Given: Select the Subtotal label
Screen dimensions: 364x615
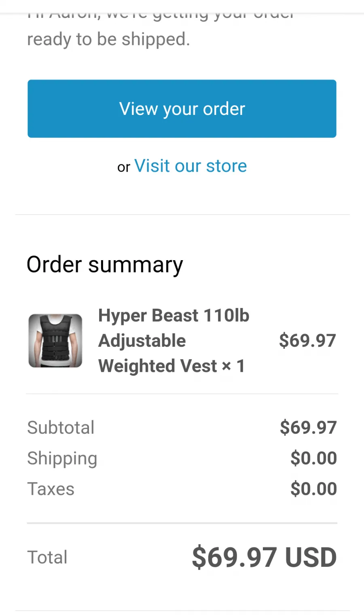Looking at the screenshot, I should click(61, 427).
